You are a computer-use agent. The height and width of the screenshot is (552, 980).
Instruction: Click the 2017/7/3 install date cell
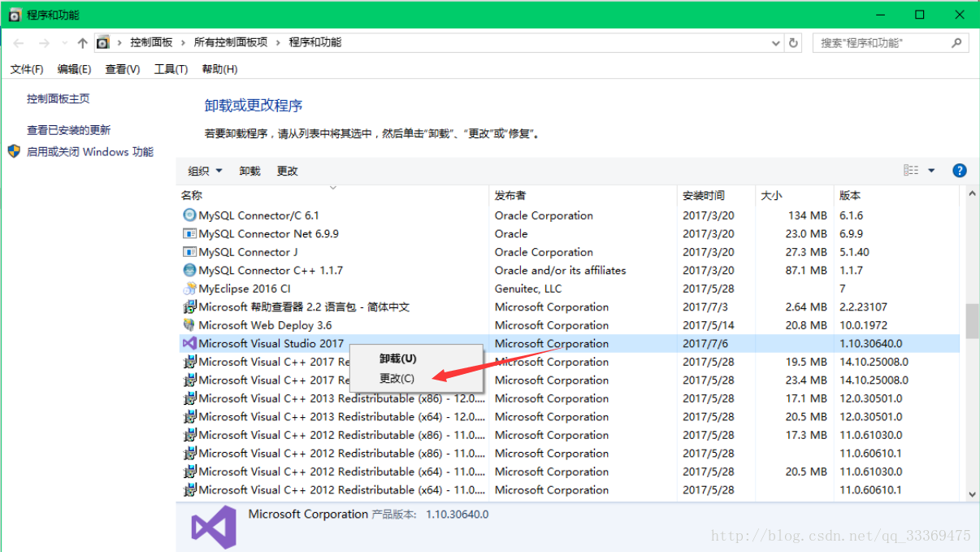pyautogui.click(x=705, y=306)
